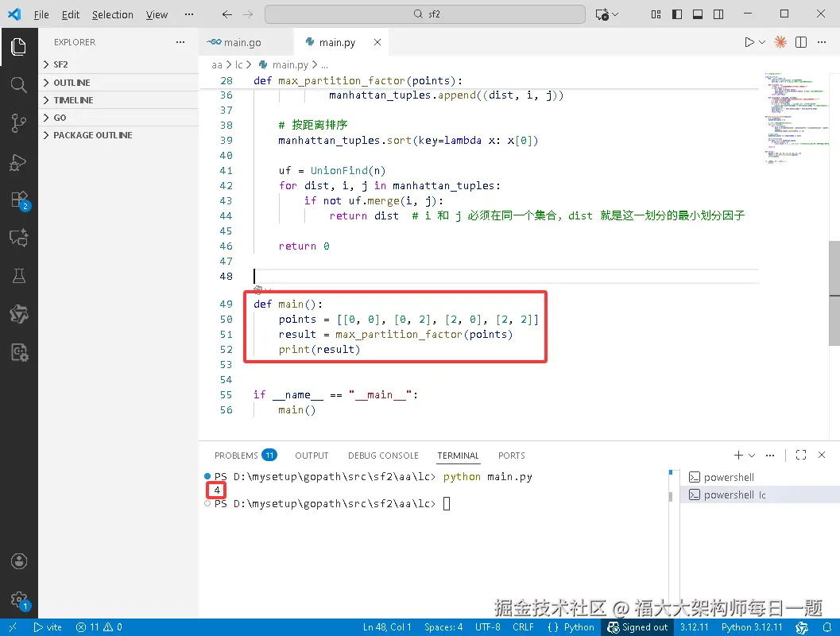Open the run options dropdown arrow next to play
The image size is (840, 636).
point(762,42)
